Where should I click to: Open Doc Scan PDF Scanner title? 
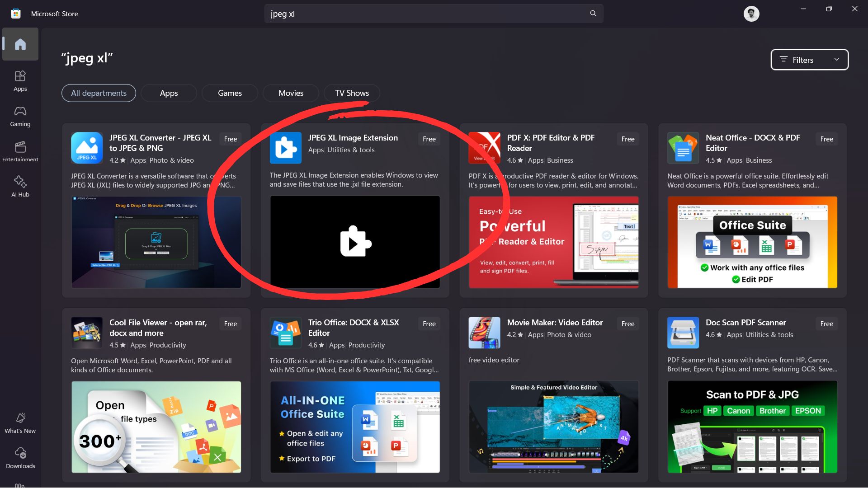746,323
